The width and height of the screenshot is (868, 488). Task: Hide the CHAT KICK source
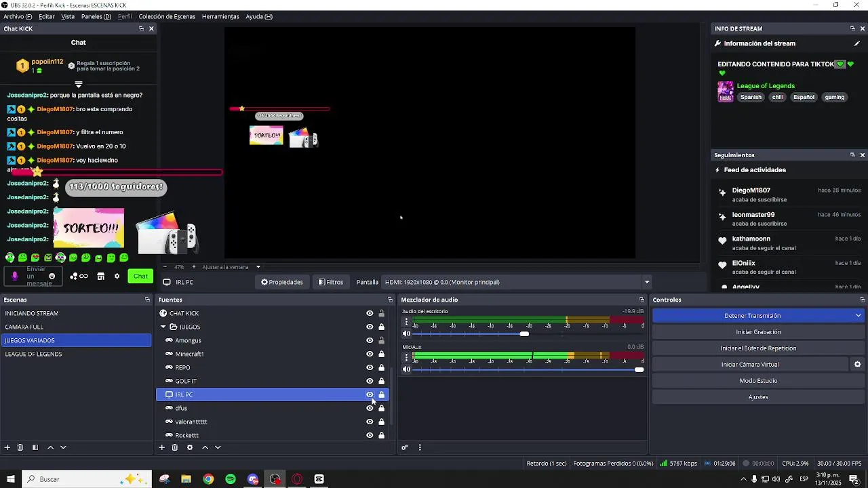tap(370, 313)
